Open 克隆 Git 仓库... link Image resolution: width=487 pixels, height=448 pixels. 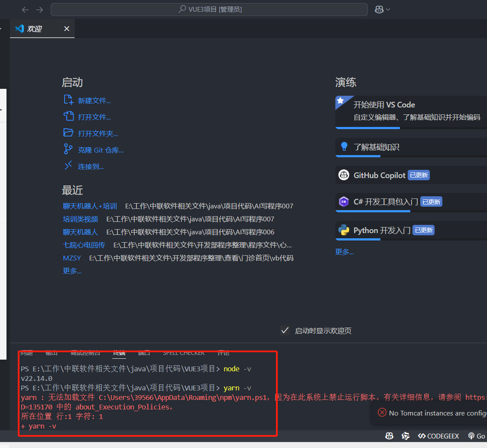[x=101, y=150]
